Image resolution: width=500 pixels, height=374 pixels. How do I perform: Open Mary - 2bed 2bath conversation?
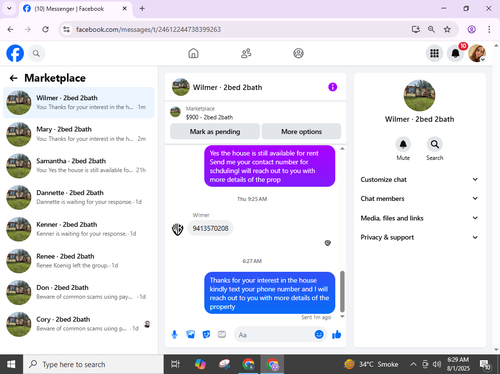coord(79,134)
